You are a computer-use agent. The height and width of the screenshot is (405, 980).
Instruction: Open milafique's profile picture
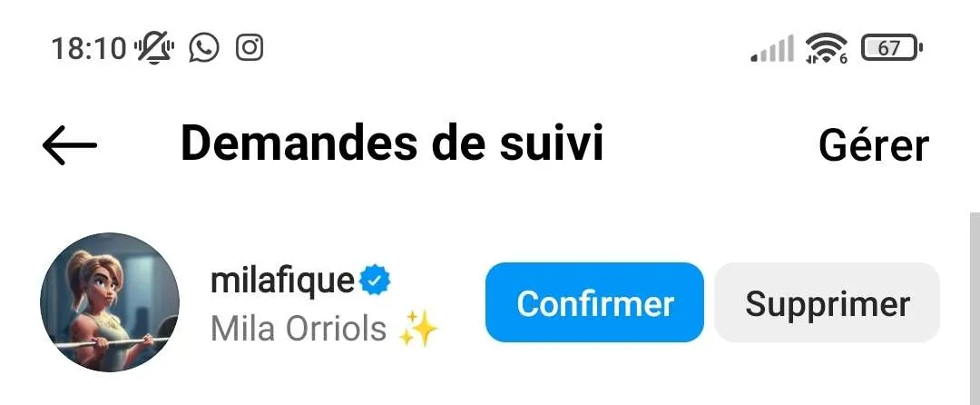tap(110, 302)
